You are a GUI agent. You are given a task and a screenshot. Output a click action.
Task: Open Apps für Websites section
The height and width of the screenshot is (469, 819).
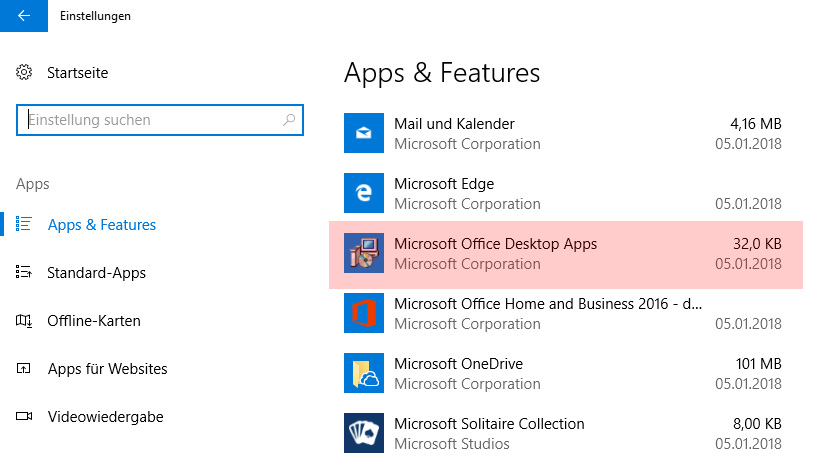point(107,369)
